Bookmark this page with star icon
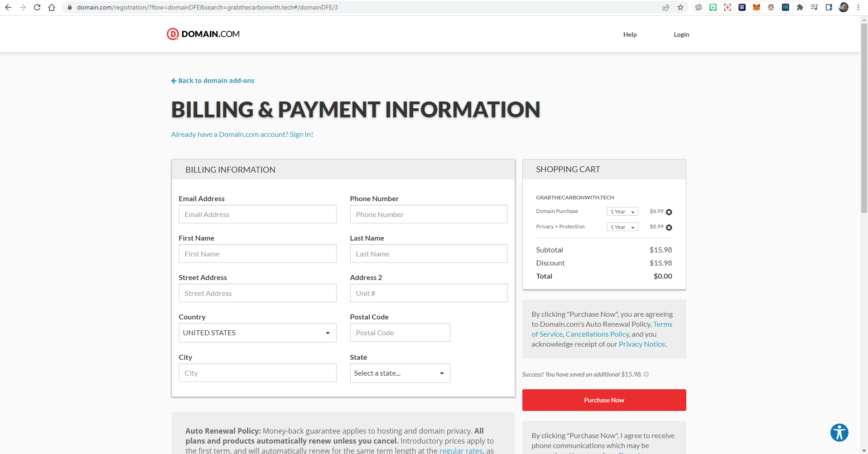Screen dimensions: 868x454 [x=680, y=7]
